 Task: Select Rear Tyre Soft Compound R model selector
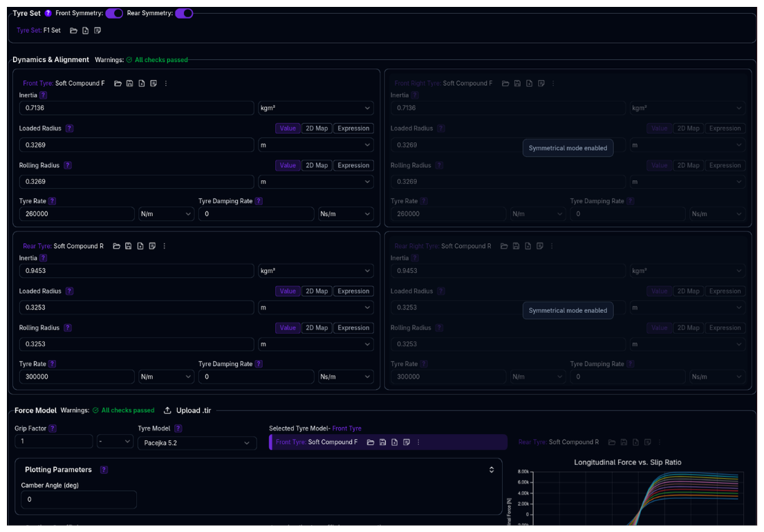(559, 442)
